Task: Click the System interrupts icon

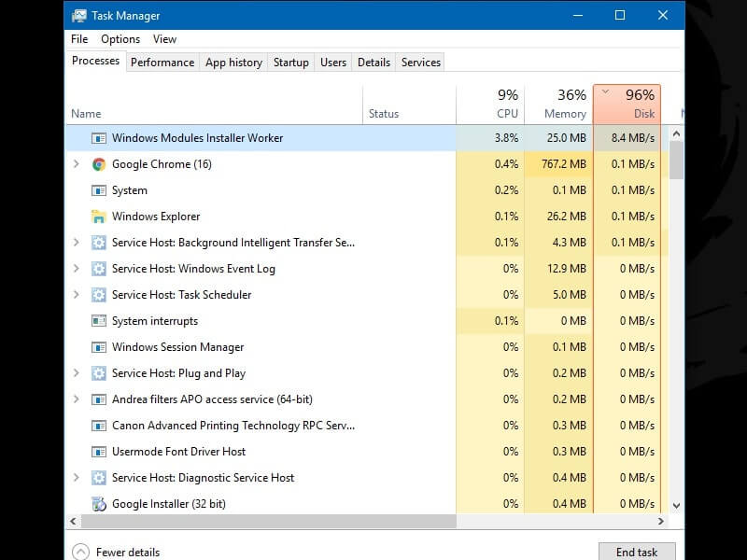Action: pyautogui.click(x=99, y=321)
